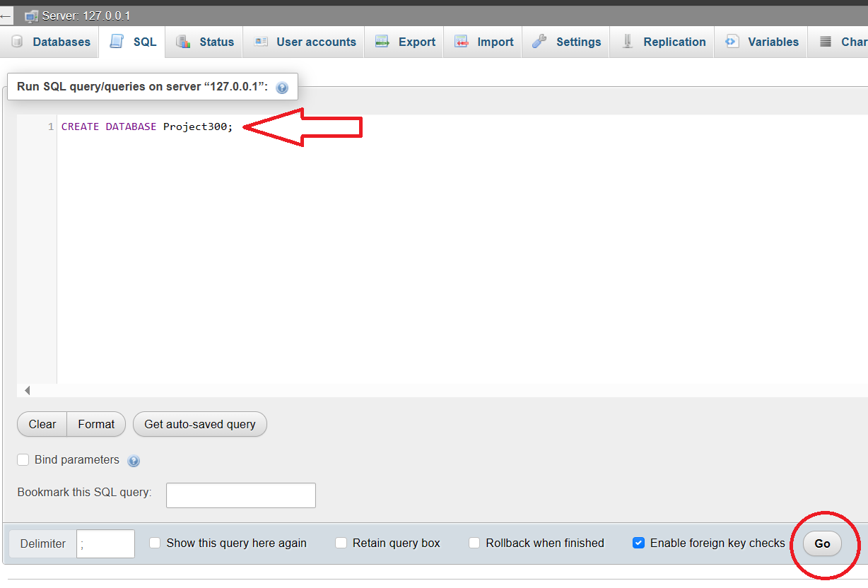This screenshot has height=588, width=868.
Task: Click the Export arrow icon
Action: coord(382,42)
